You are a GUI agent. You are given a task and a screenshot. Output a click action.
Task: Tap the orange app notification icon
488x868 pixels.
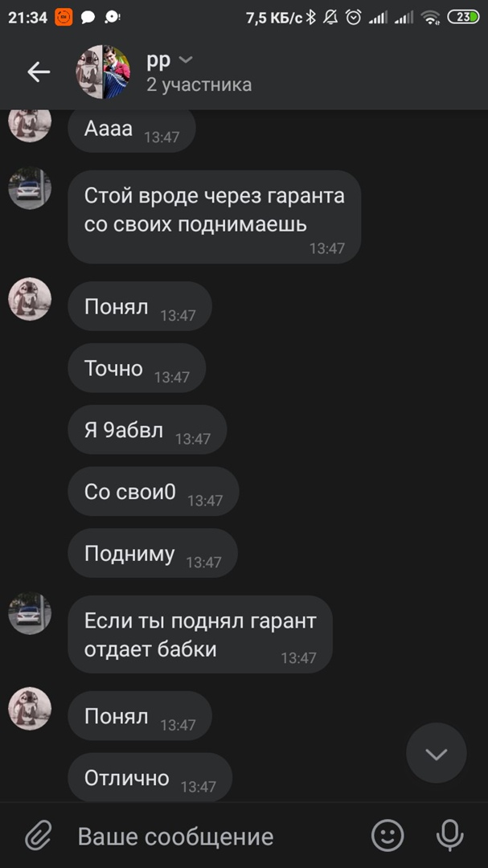pos(64,18)
